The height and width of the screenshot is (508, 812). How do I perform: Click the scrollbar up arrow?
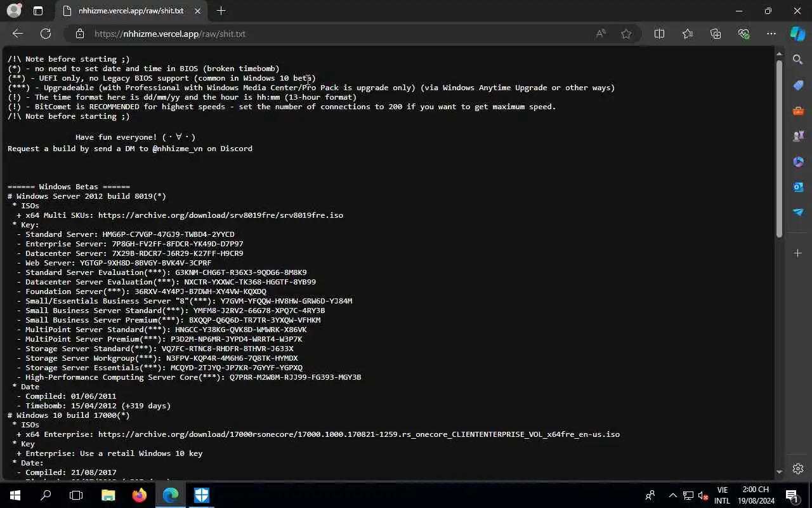tap(779, 53)
